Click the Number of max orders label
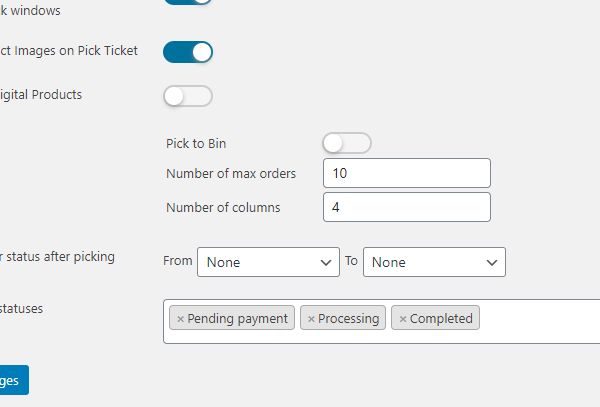 tap(231, 173)
